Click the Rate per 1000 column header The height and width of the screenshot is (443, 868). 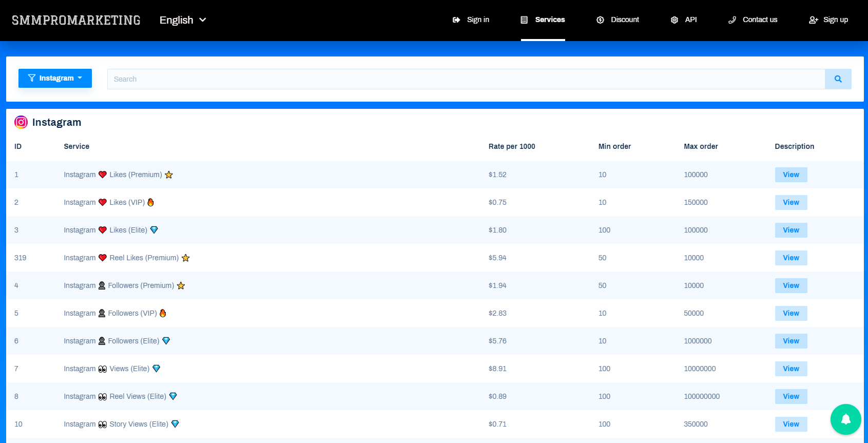point(512,146)
